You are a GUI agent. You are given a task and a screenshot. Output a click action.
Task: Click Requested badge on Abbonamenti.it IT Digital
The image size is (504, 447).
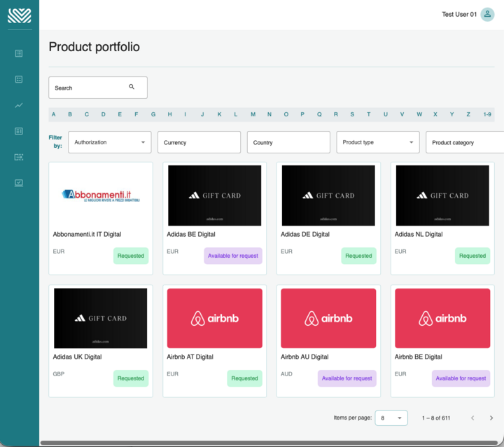[131, 256]
